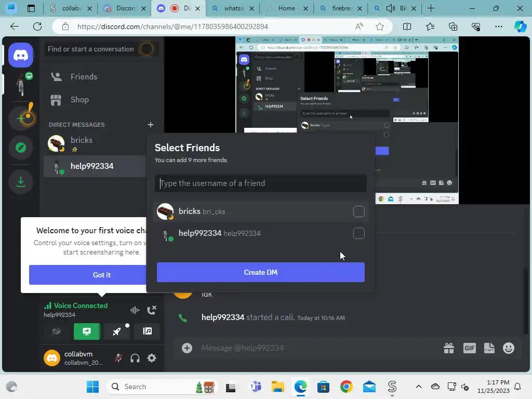This screenshot has height=399, width=532.
Task: Switch to the whatsa search tab
Action: pos(233,8)
